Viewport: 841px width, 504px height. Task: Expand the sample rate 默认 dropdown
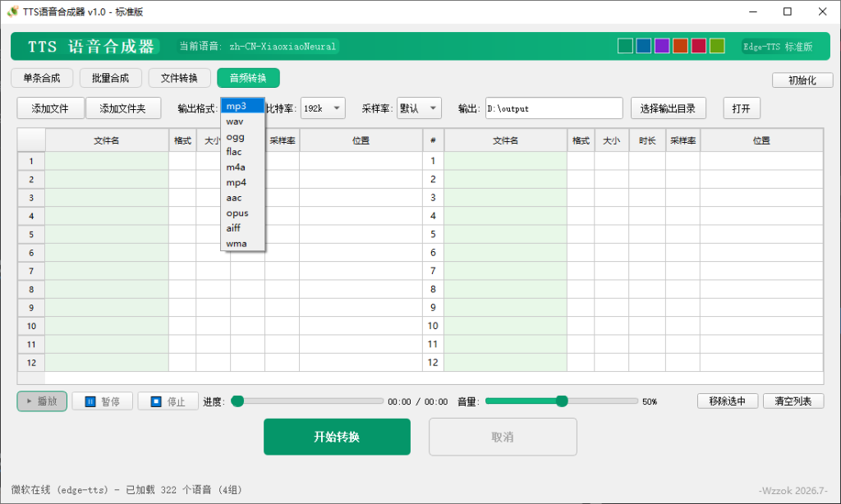(x=419, y=108)
